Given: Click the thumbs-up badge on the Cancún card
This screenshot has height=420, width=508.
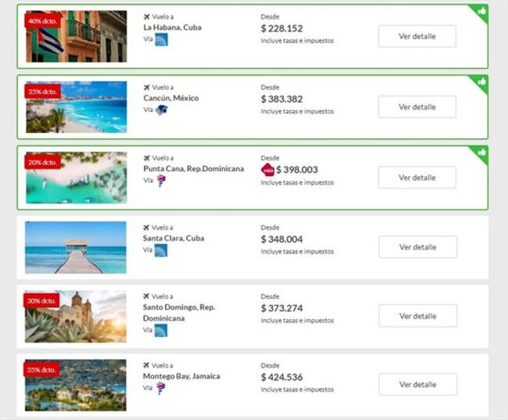Looking at the screenshot, I should click(481, 81).
